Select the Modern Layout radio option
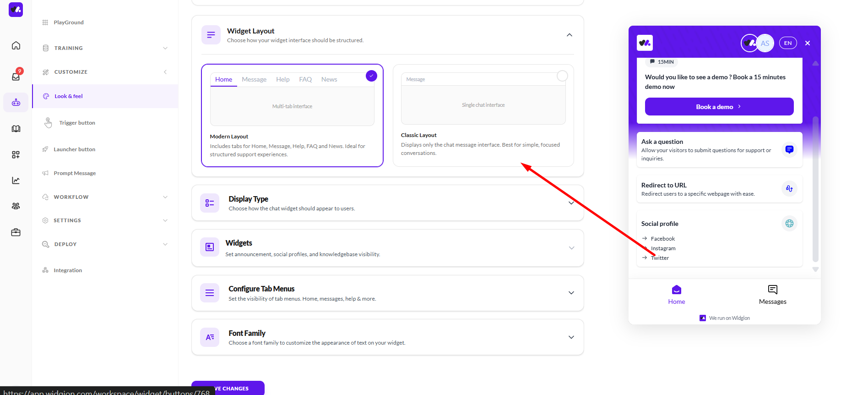 point(371,76)
